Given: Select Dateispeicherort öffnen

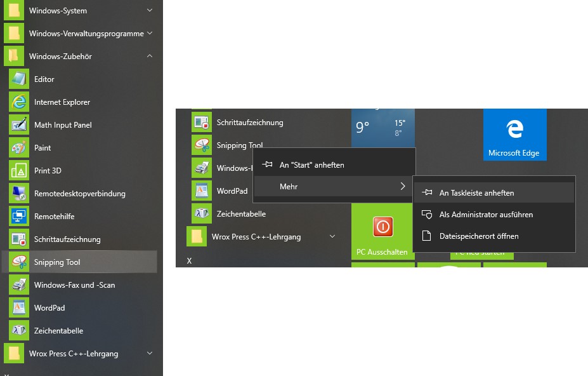Looking at the screenshot, I should (x=494, y=236).
